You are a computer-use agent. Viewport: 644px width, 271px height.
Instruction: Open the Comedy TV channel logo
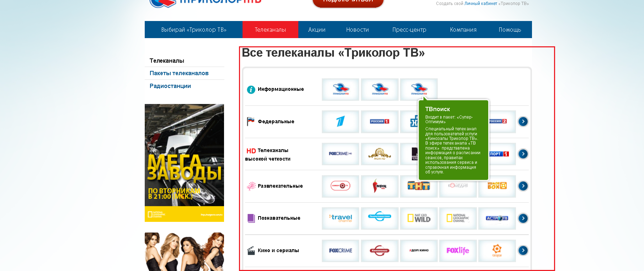(340, 186)
